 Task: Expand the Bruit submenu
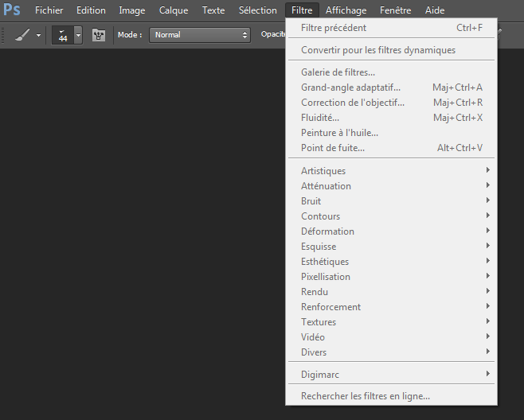click(391, 201)
